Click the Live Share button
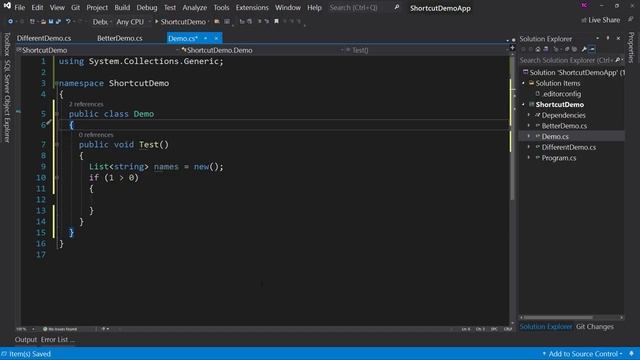 (x=600, y=20)
